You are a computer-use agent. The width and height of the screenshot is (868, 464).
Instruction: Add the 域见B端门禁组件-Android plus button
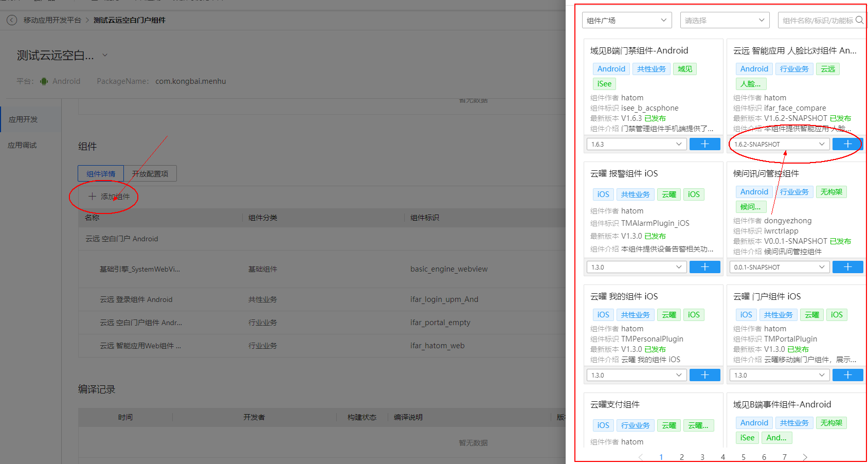pos(704,144)
